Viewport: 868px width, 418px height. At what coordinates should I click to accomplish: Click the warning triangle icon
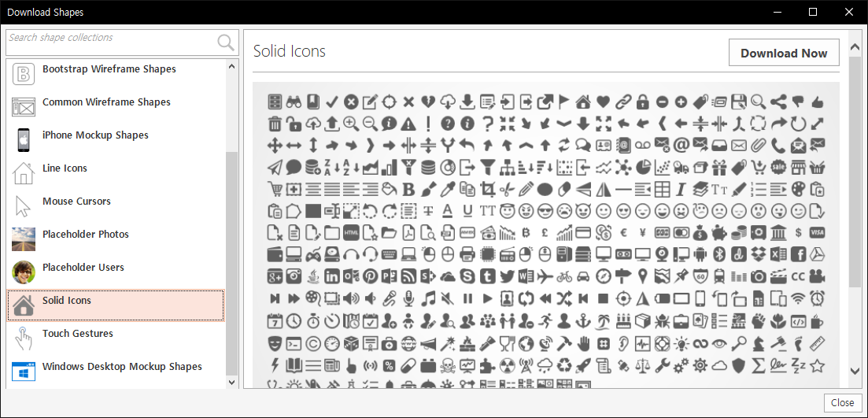coord(409,124)
